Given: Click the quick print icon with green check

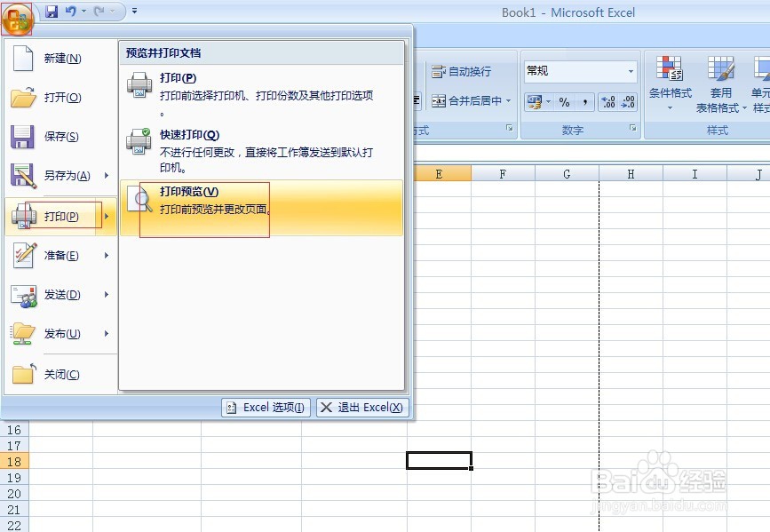Looking at the screenshot, I should click(x=139, y=141).
